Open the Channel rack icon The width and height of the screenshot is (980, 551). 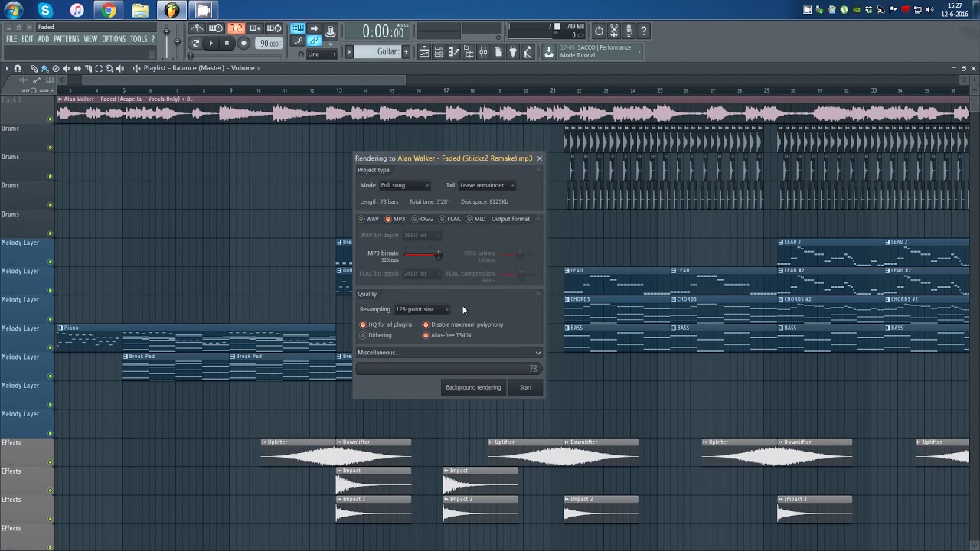pos(439,52)
